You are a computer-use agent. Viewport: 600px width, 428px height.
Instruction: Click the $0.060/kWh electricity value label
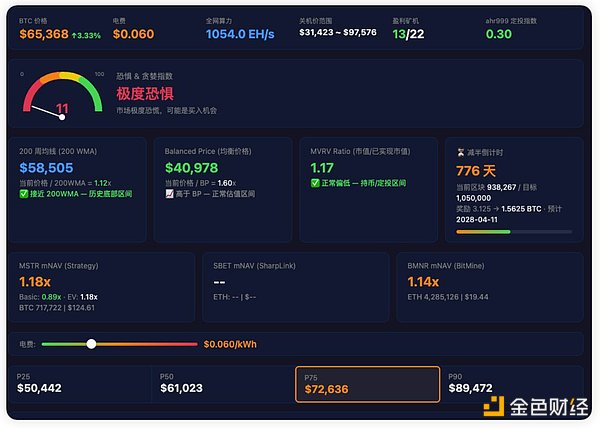[230, 344]
